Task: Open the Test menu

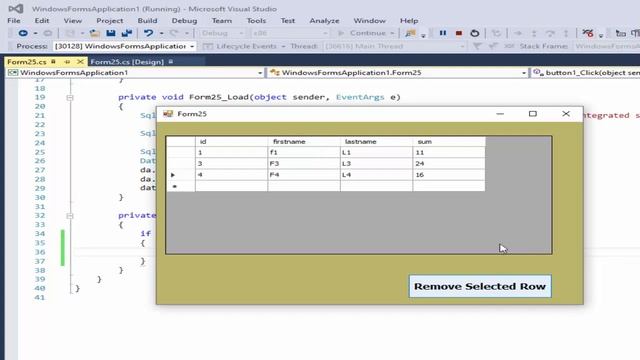Action: (x=287, y=20)
